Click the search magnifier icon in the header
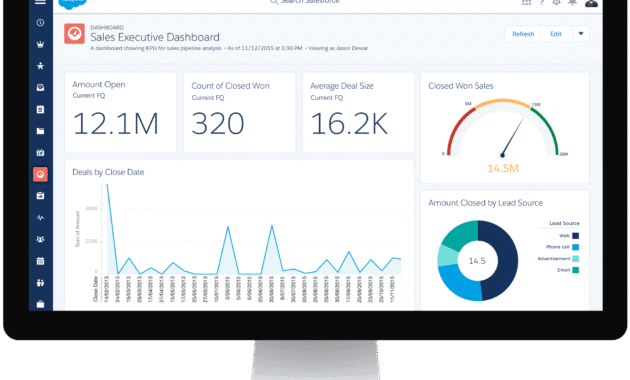Screen dimensions: 630x380 (274, 2)
